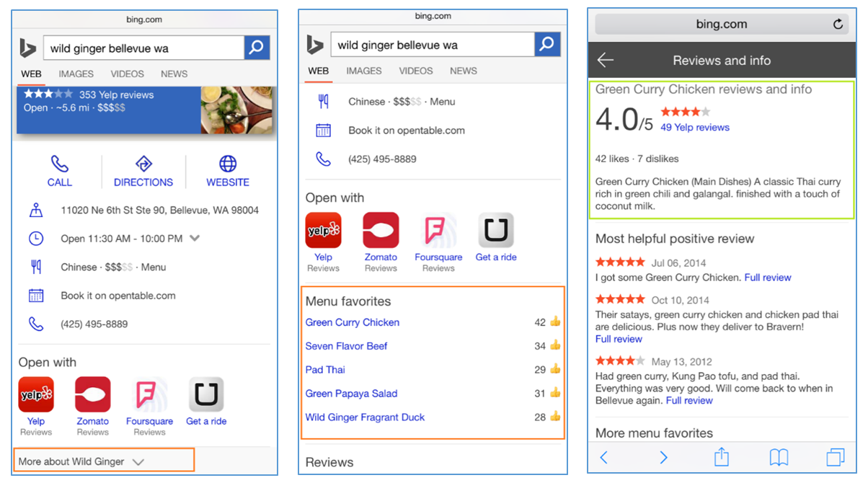Screen dimensions: 868x483
Task: Tap the browser forward chevron in the bottom toolbar
Action: point(663,457)
